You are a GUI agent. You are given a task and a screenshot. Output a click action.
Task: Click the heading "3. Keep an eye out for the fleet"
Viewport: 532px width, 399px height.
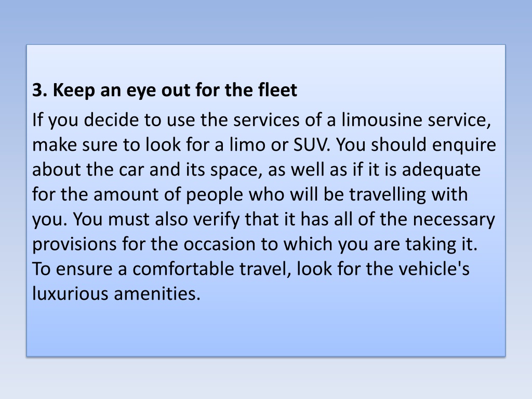point(165,90)
